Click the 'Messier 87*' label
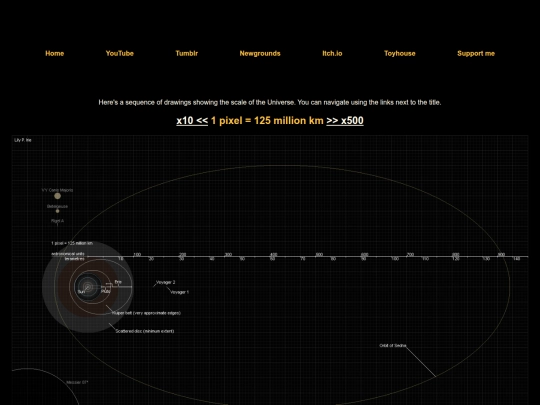 77,382
